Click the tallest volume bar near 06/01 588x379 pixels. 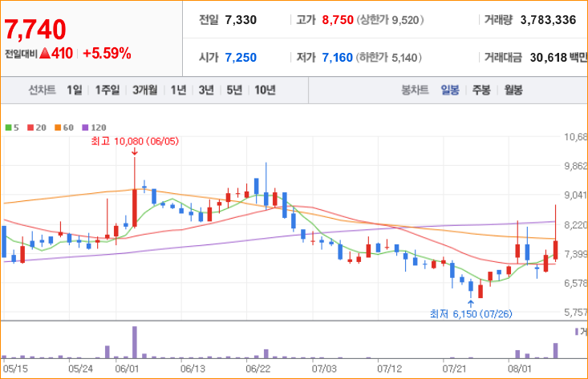coord(135,342)
